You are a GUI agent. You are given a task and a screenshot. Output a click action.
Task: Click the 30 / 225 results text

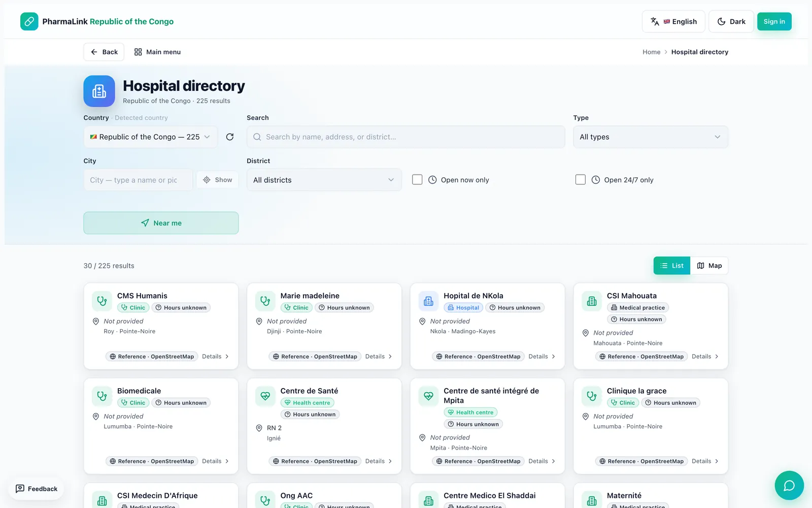tap(109, 266)
